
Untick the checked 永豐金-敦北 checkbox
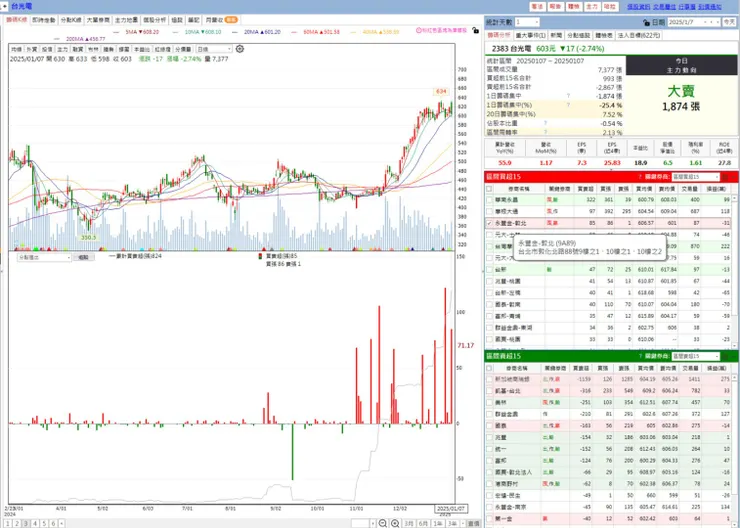(489, 223)
